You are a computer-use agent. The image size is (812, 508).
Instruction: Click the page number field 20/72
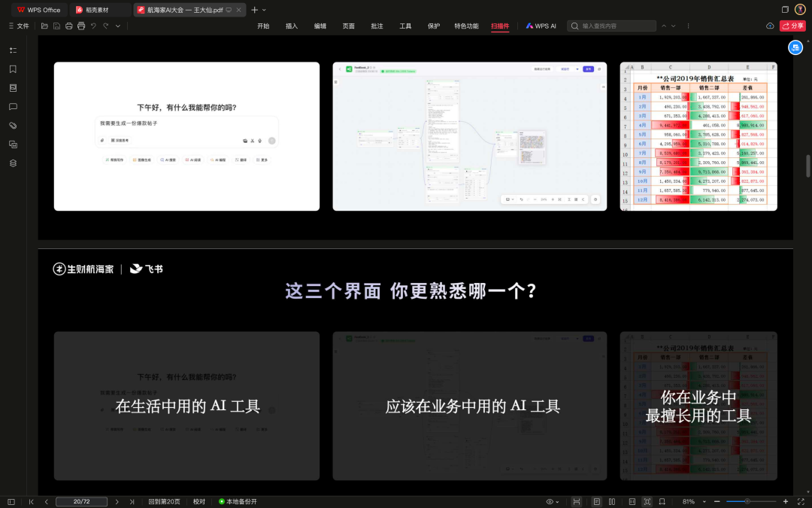81,502
